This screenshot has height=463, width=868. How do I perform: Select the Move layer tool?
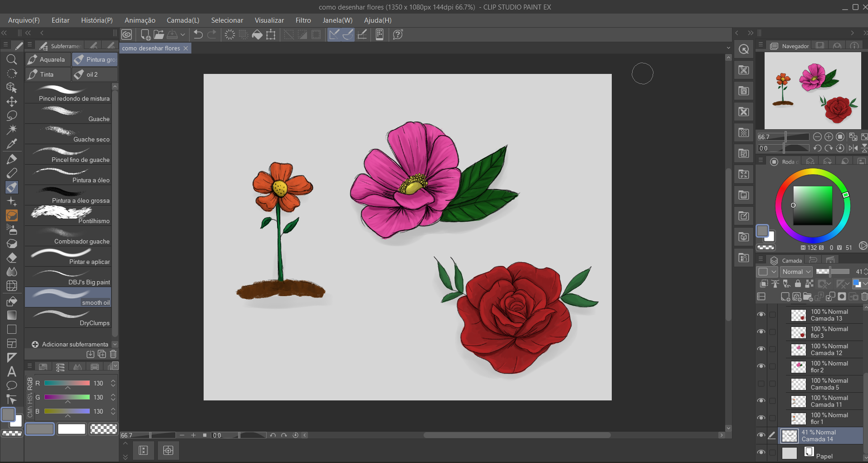point(12,102)
